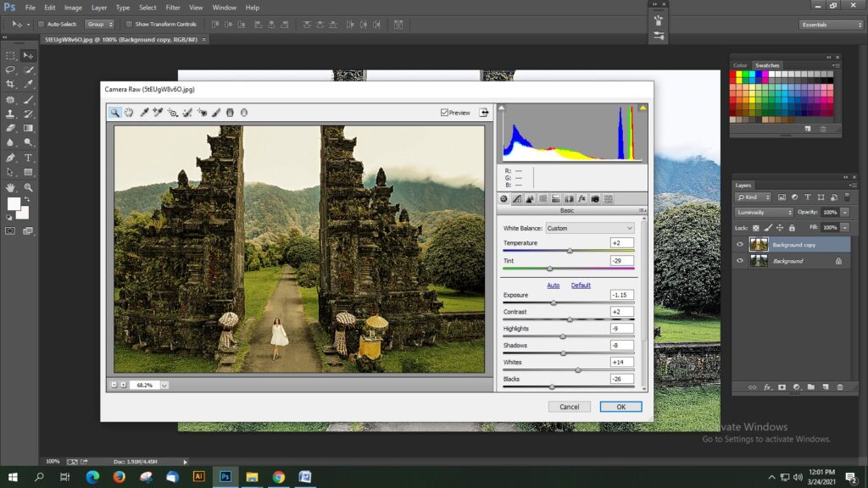Open the Detail panel tab

click(530, 198)
